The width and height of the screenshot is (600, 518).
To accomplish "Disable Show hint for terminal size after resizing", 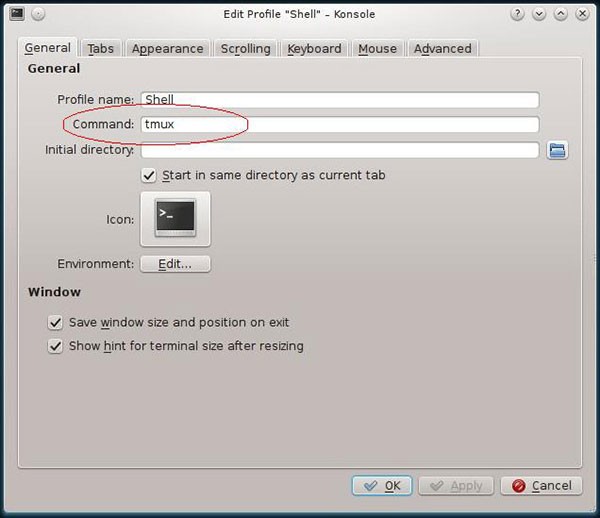I will click(56, 346).
